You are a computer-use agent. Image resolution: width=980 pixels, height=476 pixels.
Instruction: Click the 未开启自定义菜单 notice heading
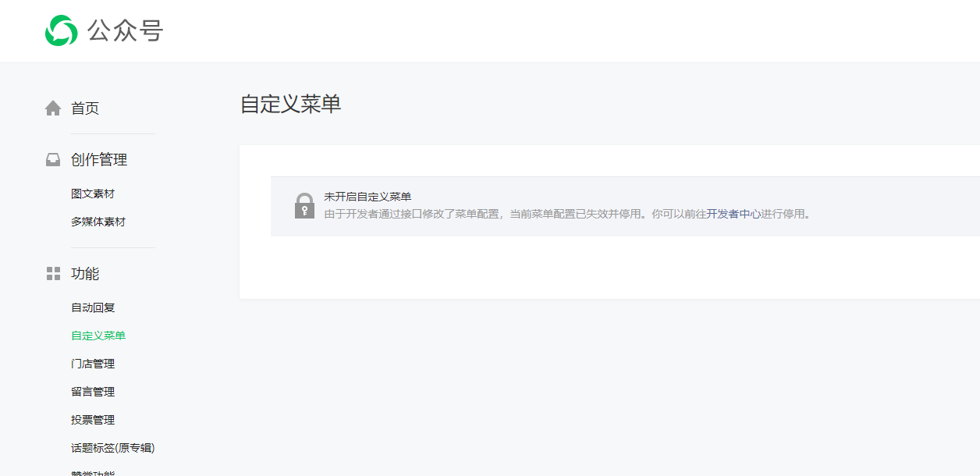367,197
